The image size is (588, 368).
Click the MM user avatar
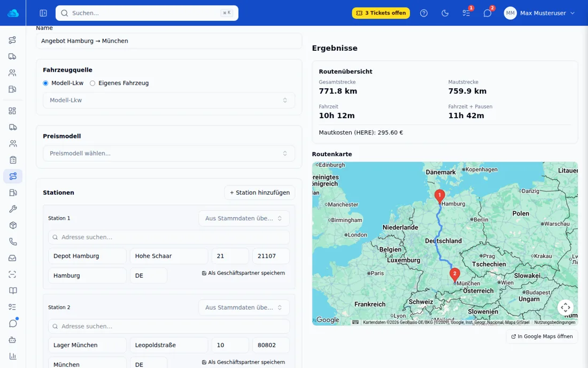pos(510,13)
